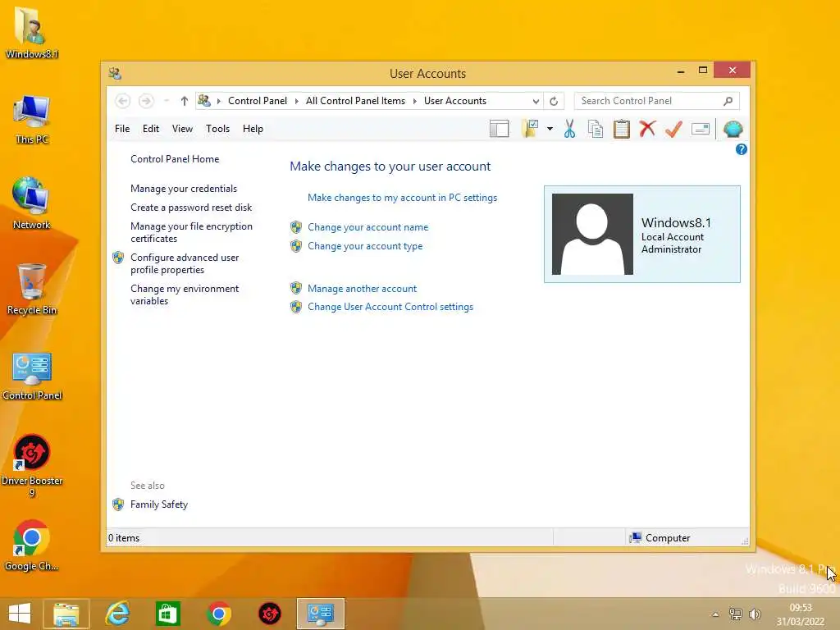Image resolution: width=840 pixels, height=630 pixels.
Task: Click the Paste clipboard toolbar icon
Action: pos(622,129)
